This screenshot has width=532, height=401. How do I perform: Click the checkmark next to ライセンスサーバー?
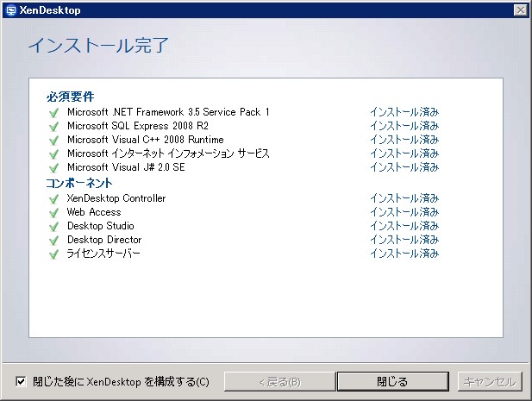click(53, 254)
